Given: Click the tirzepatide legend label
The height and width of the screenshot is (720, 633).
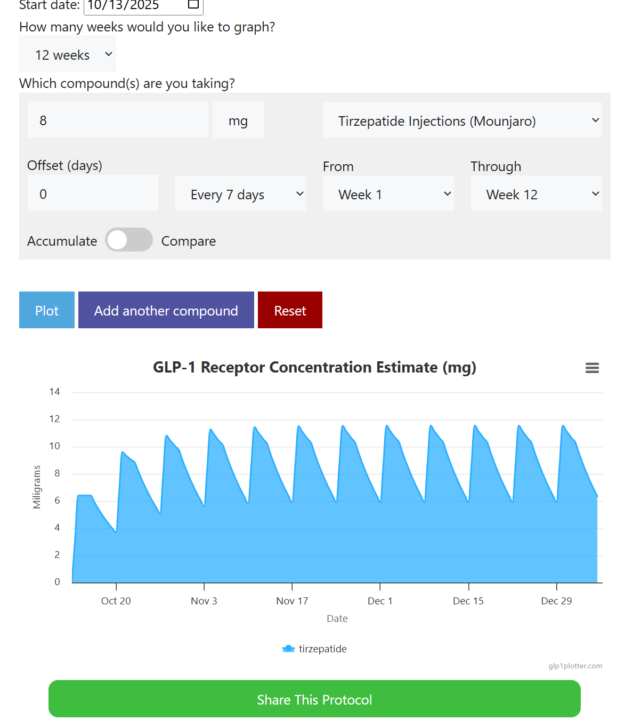Looking at the screenshot, I should click(323, 649).
